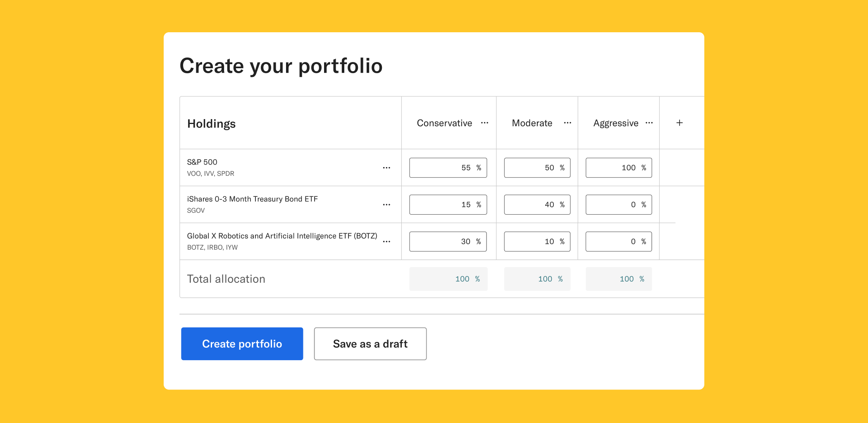
Task: Click the Create portfolio button
Action: tap(242, 344)
